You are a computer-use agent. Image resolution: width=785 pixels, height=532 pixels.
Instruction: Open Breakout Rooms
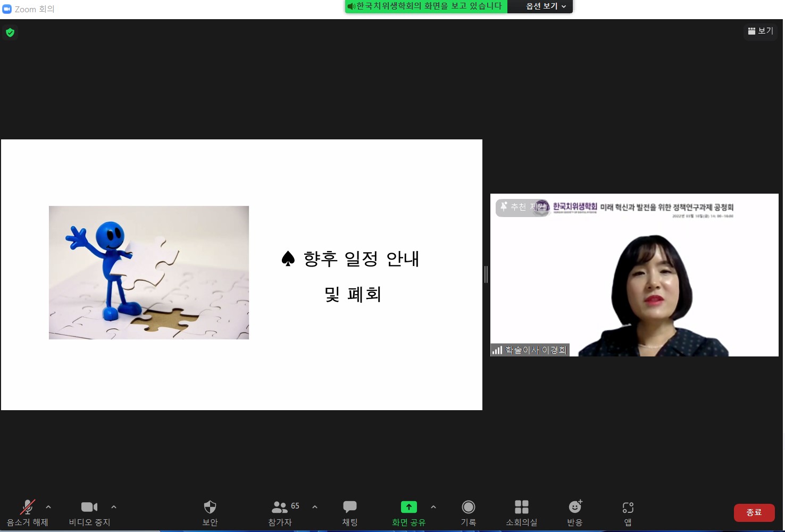521,513
